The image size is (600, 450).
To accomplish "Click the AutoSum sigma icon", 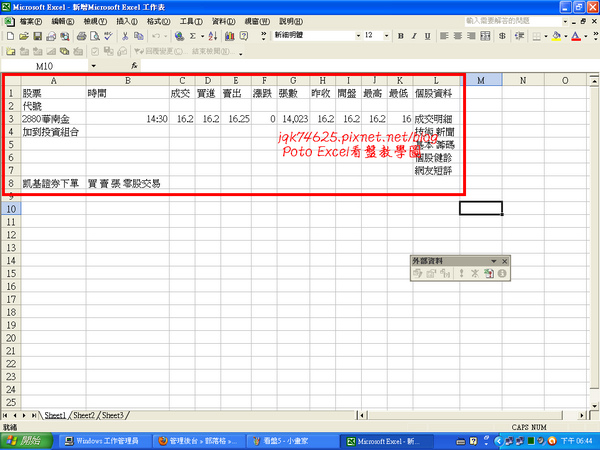I will pos(193,36).
